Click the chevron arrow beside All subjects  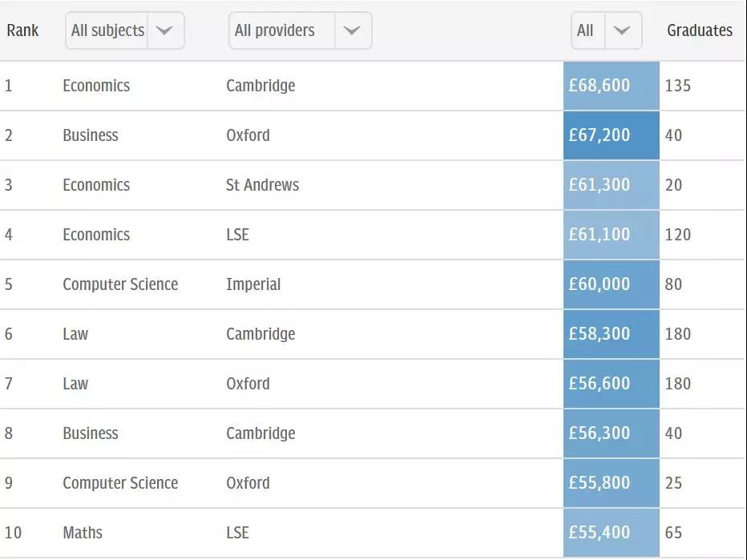coord(164,30)
